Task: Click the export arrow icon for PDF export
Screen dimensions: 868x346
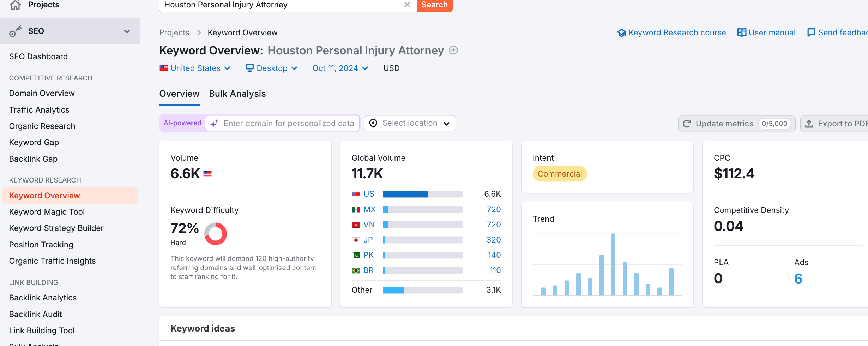Action: (809, 124)
